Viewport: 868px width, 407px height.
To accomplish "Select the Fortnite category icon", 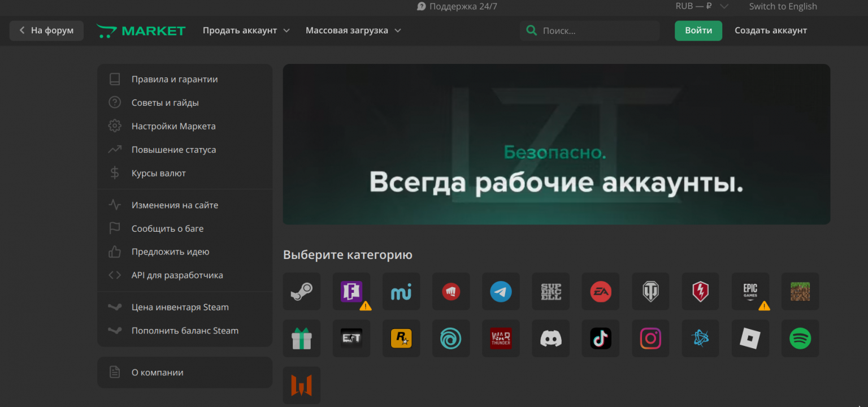I will 351,292.
